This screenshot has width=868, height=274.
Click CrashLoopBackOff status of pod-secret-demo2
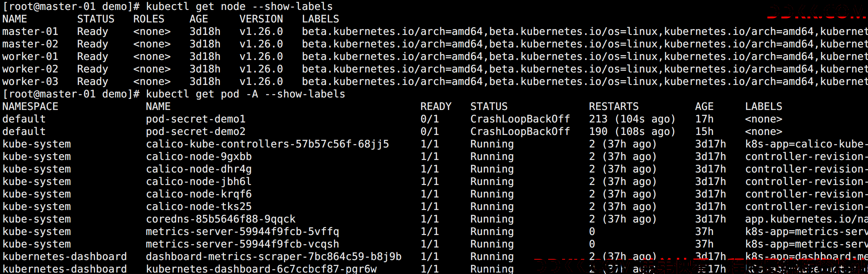click(x=520, y=132)
